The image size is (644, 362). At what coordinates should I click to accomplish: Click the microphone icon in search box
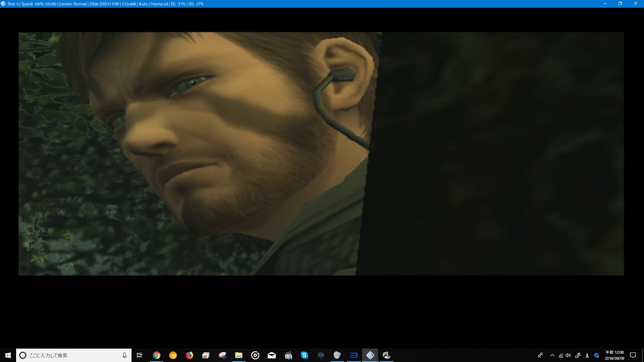click(x=124, y=355)
